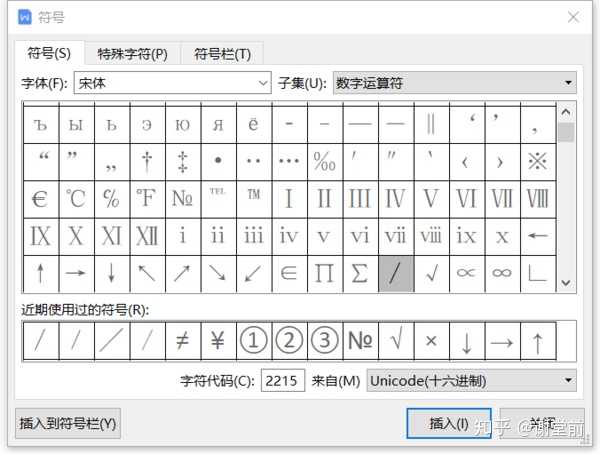Click the symbol grid scrollbar thumb
The width and height of the screenshot is (600, 454).
coord(566,132)
